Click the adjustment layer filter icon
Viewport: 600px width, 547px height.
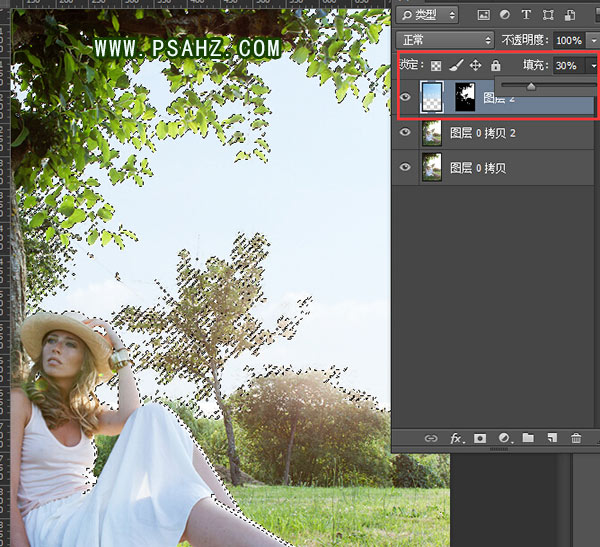click(504, 15)
